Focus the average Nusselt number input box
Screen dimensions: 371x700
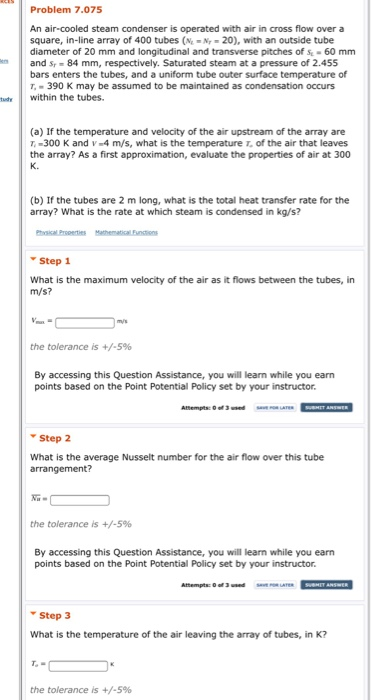[x=80, y=500]
